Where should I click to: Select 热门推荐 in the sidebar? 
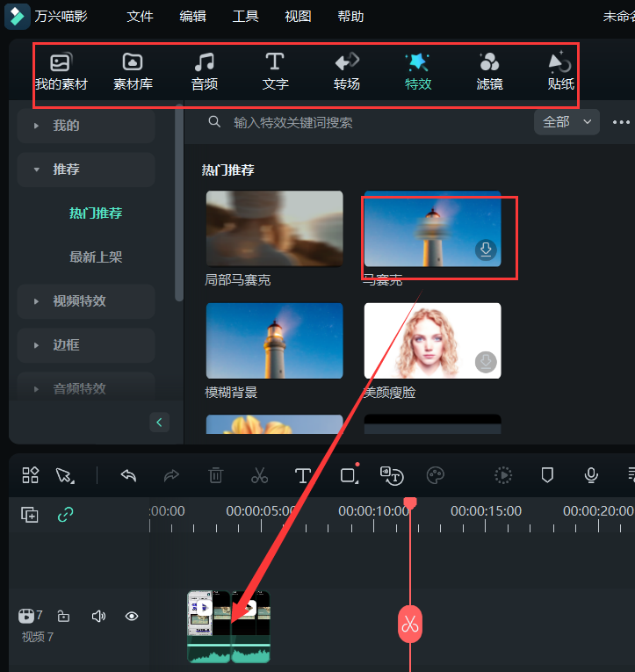96,213
